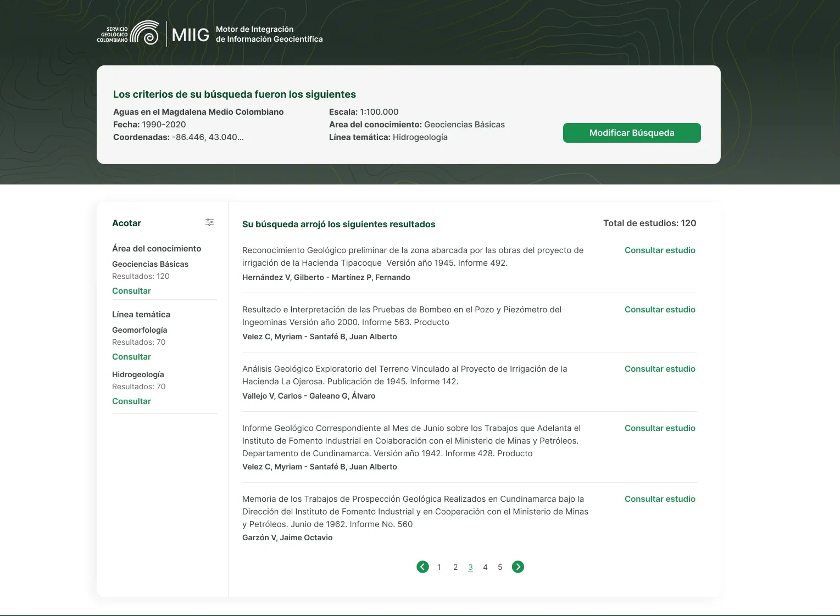Select title 'Análisis Geológico Exploratorio del Terreno'
This screenshot has width=840, height=616.
pyautogui.click(x=404, y=375)
